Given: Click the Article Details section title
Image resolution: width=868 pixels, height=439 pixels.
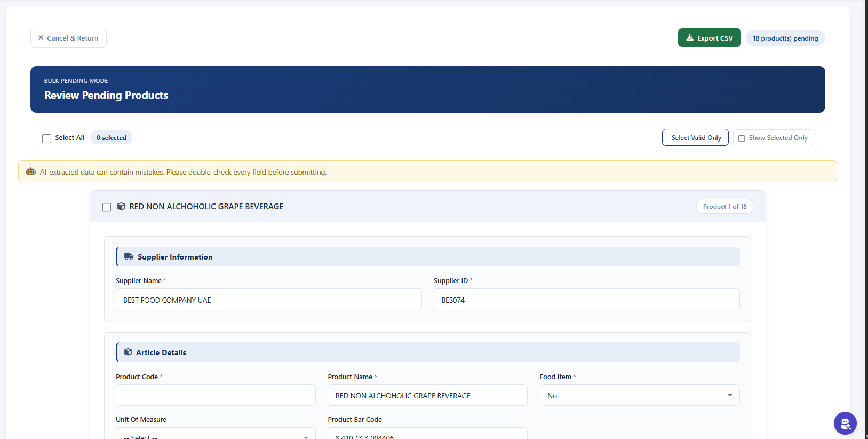Looking at the screenshot, I should tap(161, 352).
